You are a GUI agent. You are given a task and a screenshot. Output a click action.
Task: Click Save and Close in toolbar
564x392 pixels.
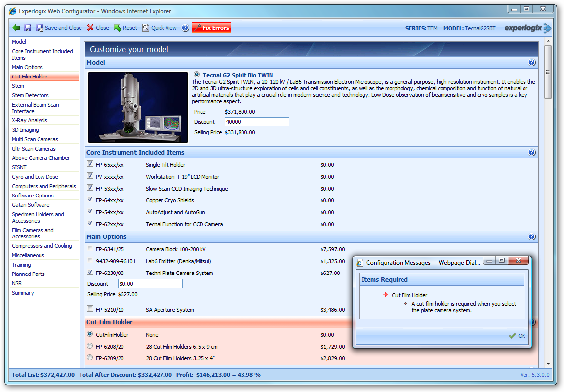pos(59,28)
